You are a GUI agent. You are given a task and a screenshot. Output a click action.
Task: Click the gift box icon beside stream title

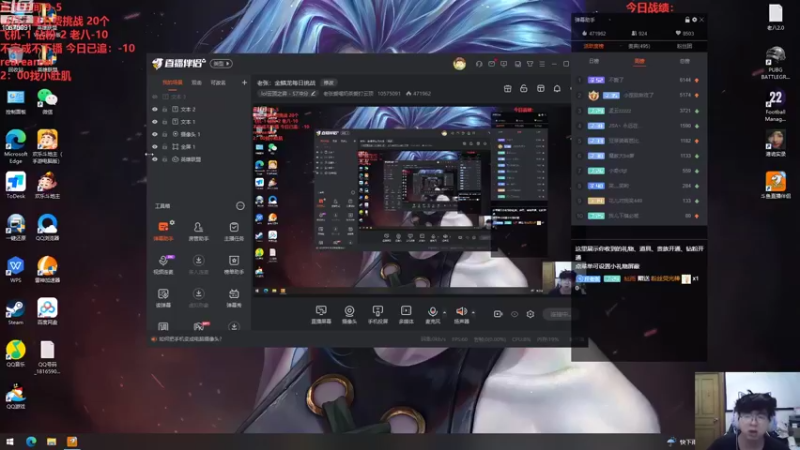tap(507, 89)
